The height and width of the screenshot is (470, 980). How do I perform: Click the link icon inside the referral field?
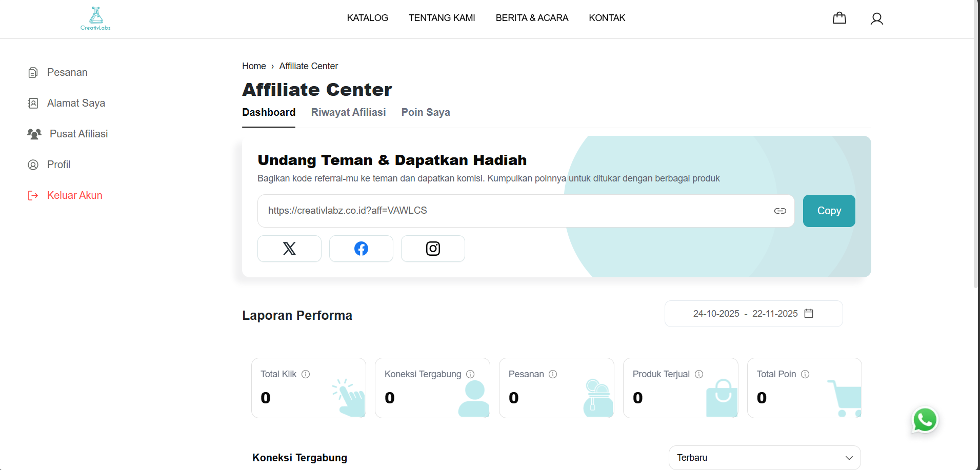pyautogui.click(x=779, y=211)
